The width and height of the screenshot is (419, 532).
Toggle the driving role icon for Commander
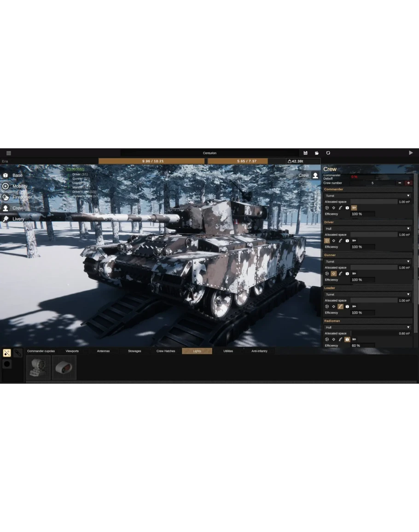[x=327, y=208]
